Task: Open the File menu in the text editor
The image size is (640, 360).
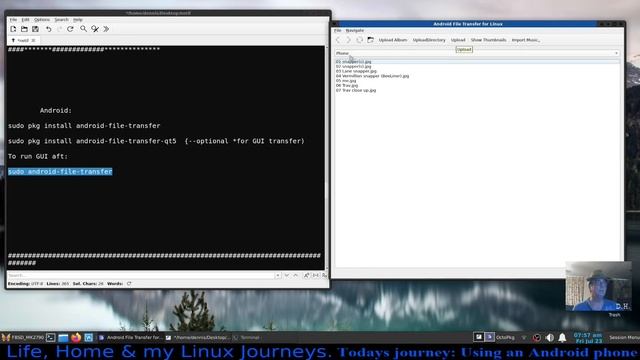Action: [13, 20]
